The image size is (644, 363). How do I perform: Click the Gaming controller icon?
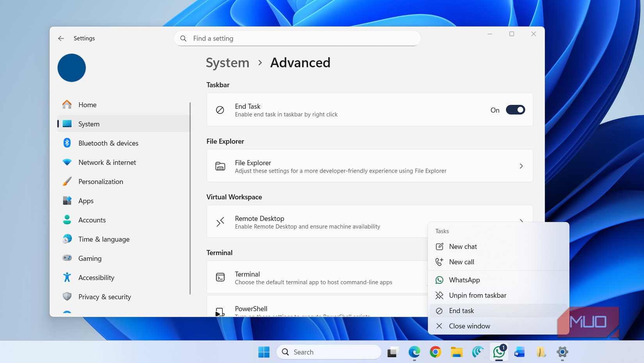pos(67,258)
